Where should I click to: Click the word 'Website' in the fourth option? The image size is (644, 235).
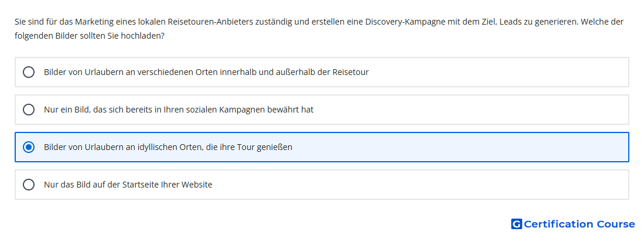coord(197,185)
